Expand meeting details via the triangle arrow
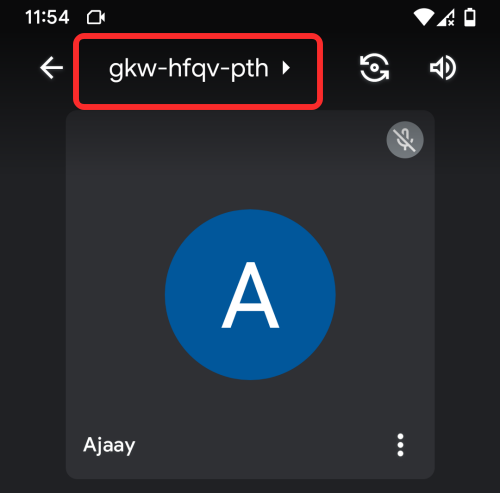This screenshot has width=500, height=493. pos(286,68)
